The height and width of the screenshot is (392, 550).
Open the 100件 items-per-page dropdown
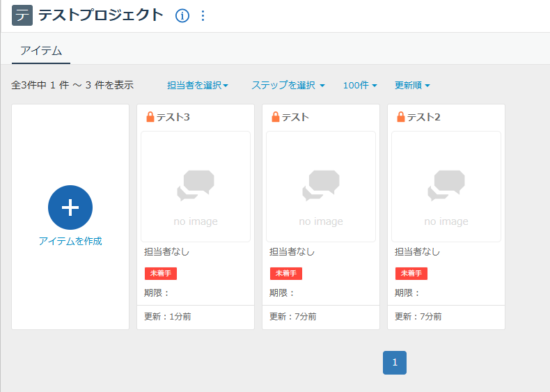pyautogui.click(x=360, y=85)
